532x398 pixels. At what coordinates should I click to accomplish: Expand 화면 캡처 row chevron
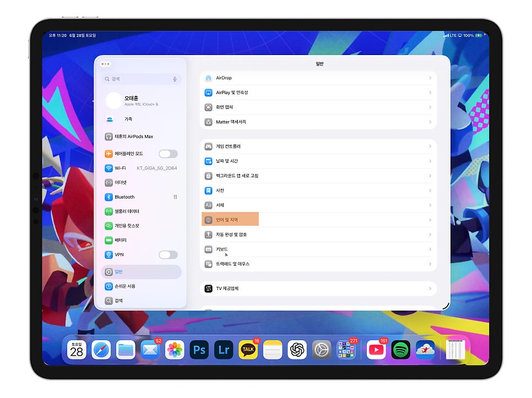pyautogui.click(x=430, y=107)
